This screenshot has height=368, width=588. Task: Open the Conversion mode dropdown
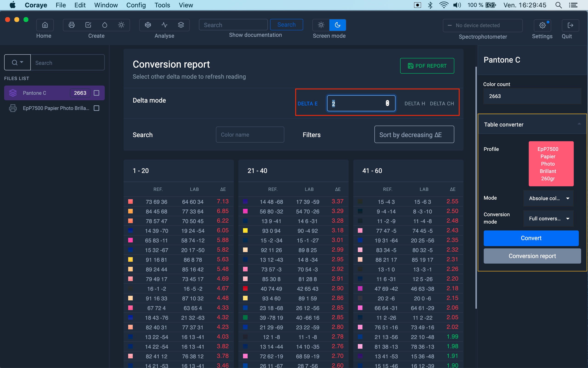pyautogui.click(x=548, y=218)
